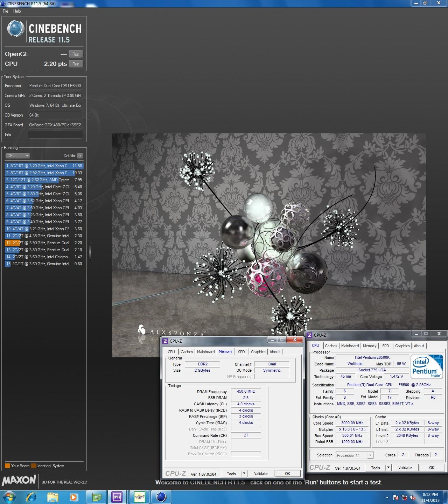Click OK in the Memory CPU-Z window
448x504 pixels.
tap(287, 474)
